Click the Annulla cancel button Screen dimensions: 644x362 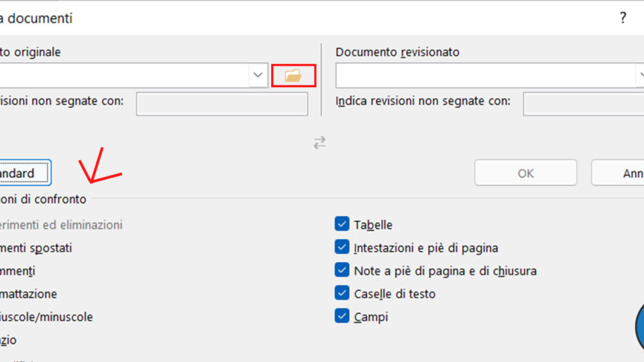pos(618,173)
